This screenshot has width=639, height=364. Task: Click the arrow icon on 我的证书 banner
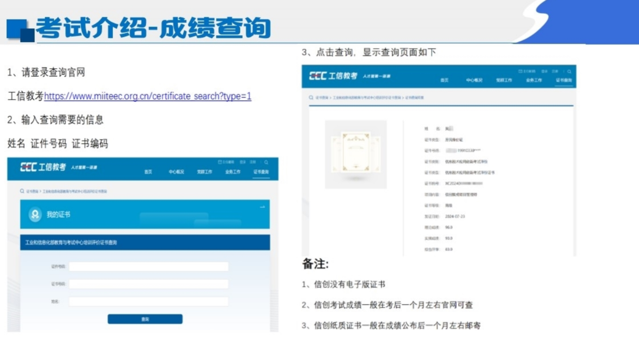click(x=262, y=207)
